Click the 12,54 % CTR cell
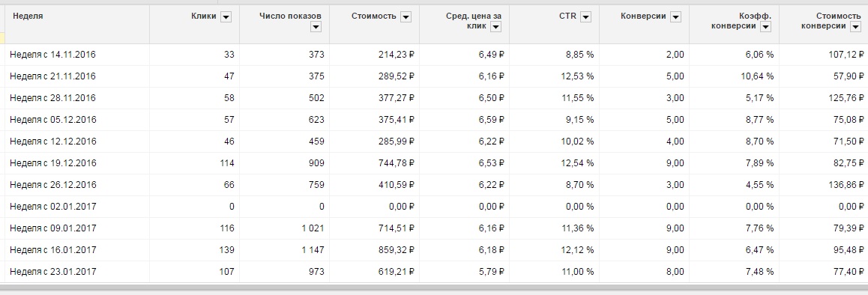868x295 pixels. [x=554, y=163]
